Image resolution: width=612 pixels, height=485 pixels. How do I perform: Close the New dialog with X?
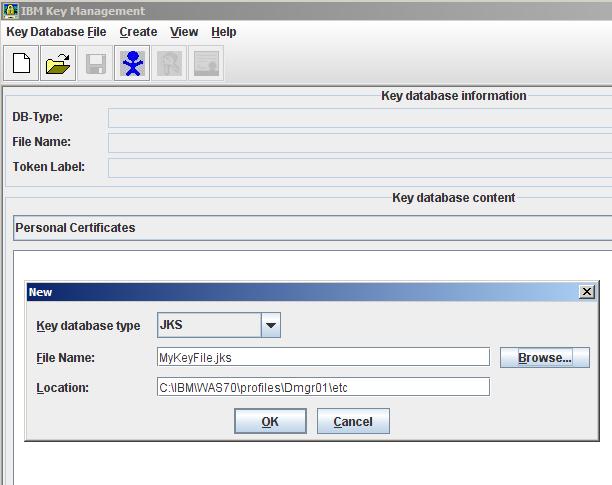point(587,292)
